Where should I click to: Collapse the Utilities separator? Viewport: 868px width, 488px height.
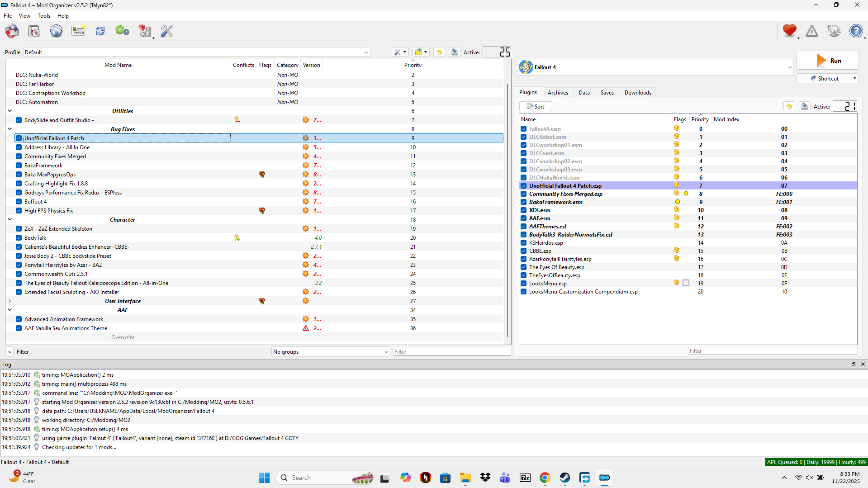click(9, 111)
